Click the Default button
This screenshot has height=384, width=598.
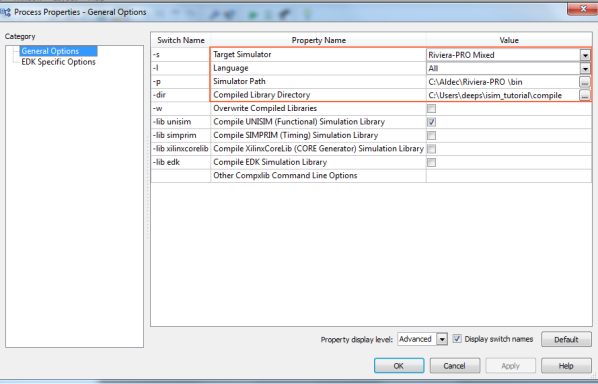(566, 339)
